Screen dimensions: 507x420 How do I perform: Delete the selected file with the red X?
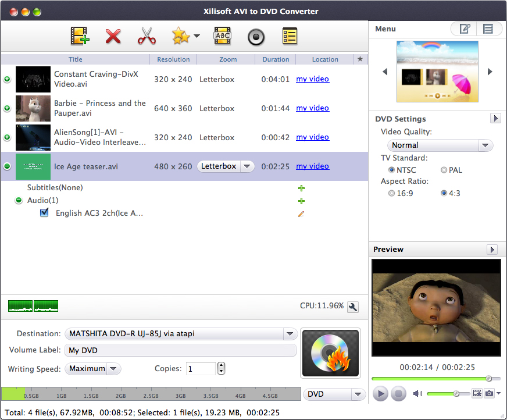pyautogui.click(x=113, y=35)
